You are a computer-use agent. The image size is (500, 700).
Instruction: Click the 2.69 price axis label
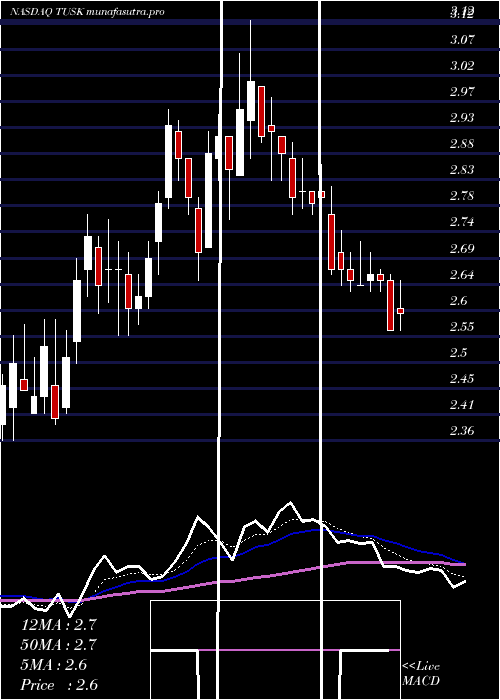point(462,248)
